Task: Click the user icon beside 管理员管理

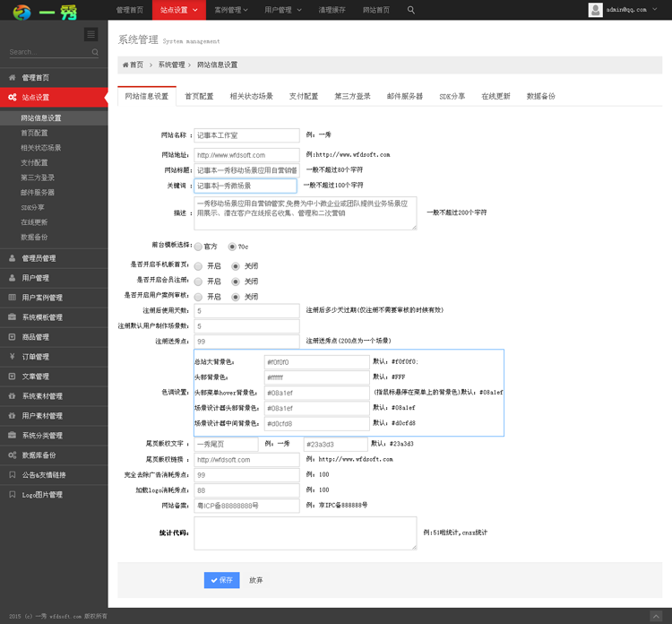Action: click(x=12, y=258)
